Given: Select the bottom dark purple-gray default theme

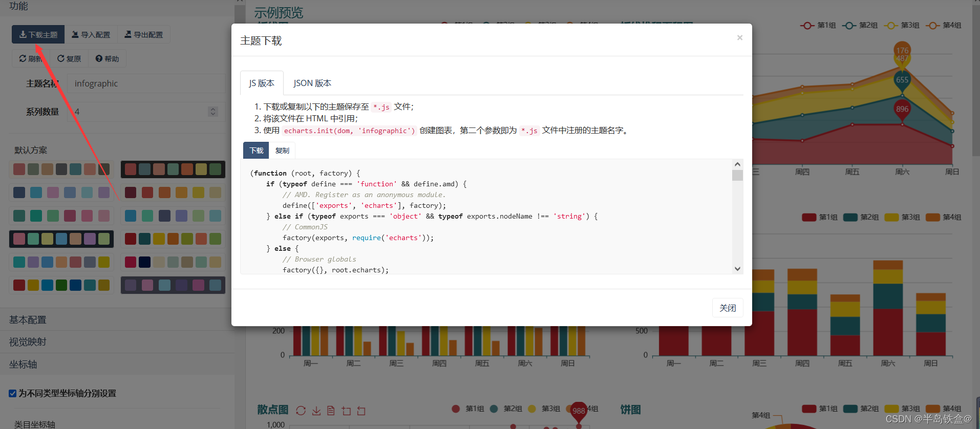Looking at the screenshot, I should 173,285.
